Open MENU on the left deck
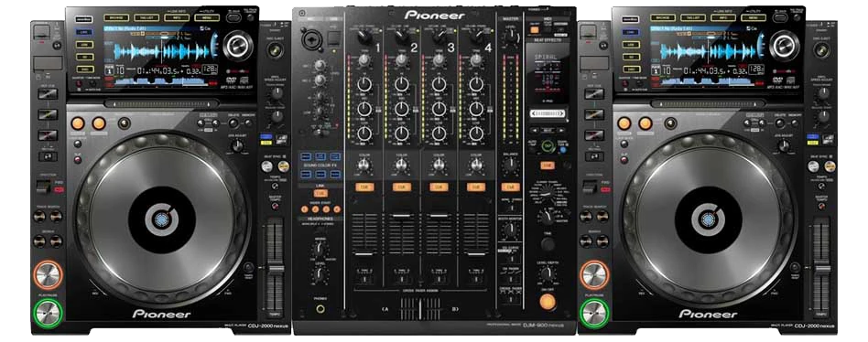Image resolution: width=868 pixels, height=342 pixels. point(207,17)
